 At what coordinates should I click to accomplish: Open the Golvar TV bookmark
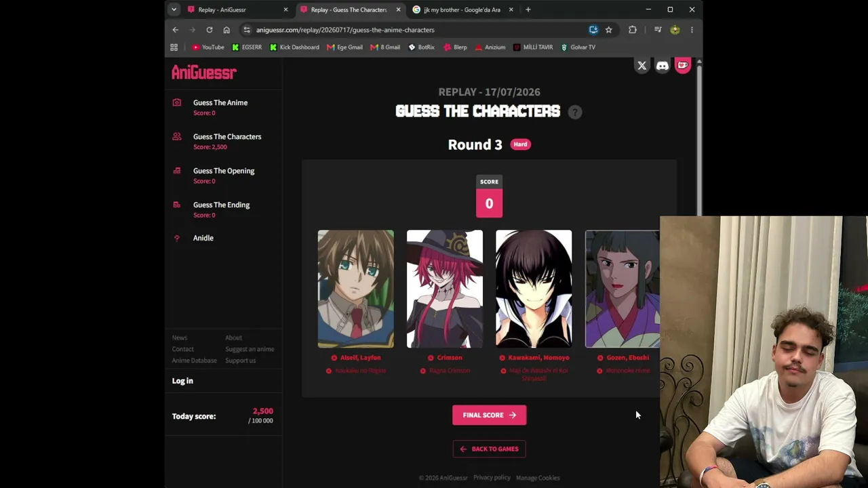tap(578, 47)
